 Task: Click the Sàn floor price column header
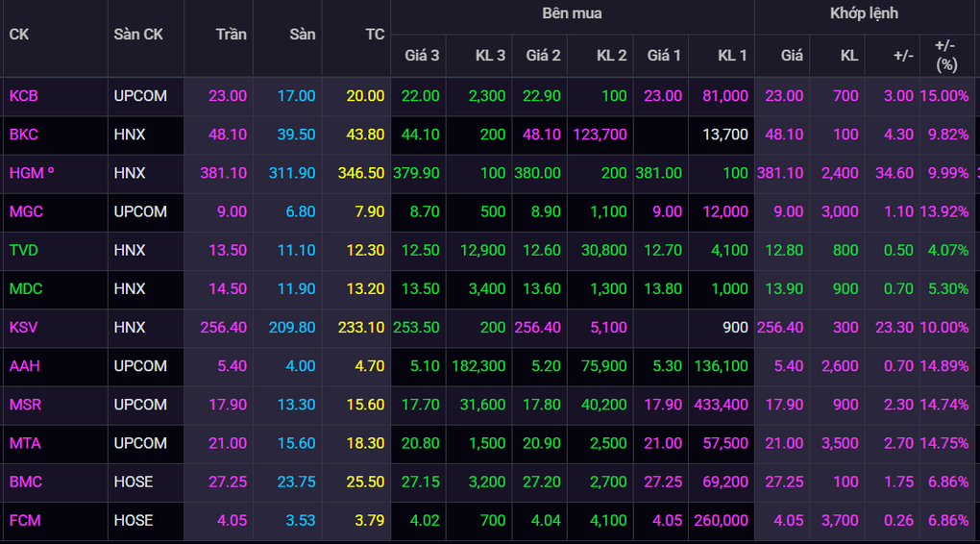pyautogui.click(x=303, y=35)
